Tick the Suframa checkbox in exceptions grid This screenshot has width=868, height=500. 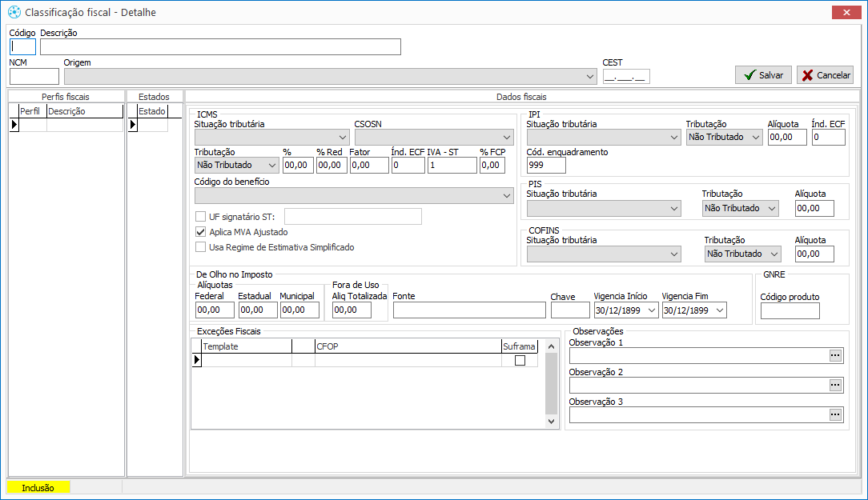click(520, 361)
